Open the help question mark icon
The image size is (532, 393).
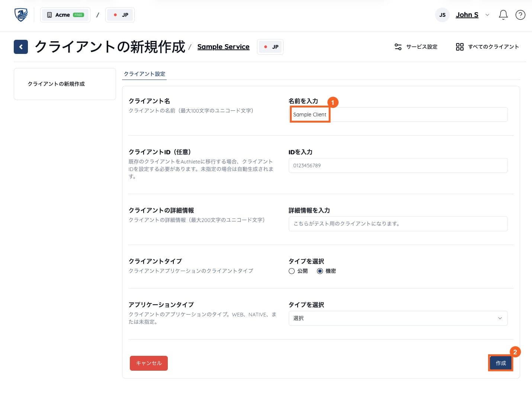tap(520, 15)
